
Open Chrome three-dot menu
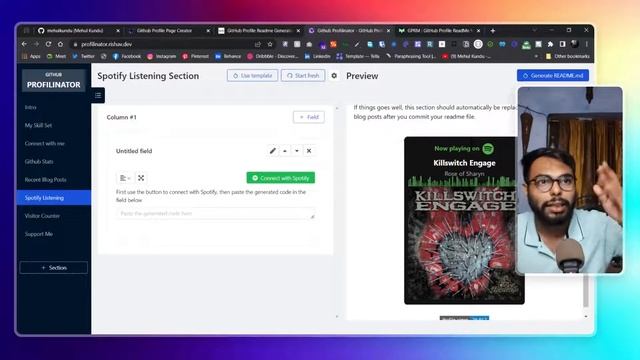pyautogui.click(x=587, y=44)
